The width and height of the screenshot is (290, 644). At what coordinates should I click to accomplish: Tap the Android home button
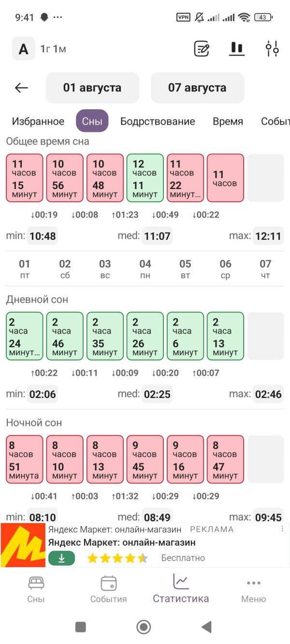[144, 627]
